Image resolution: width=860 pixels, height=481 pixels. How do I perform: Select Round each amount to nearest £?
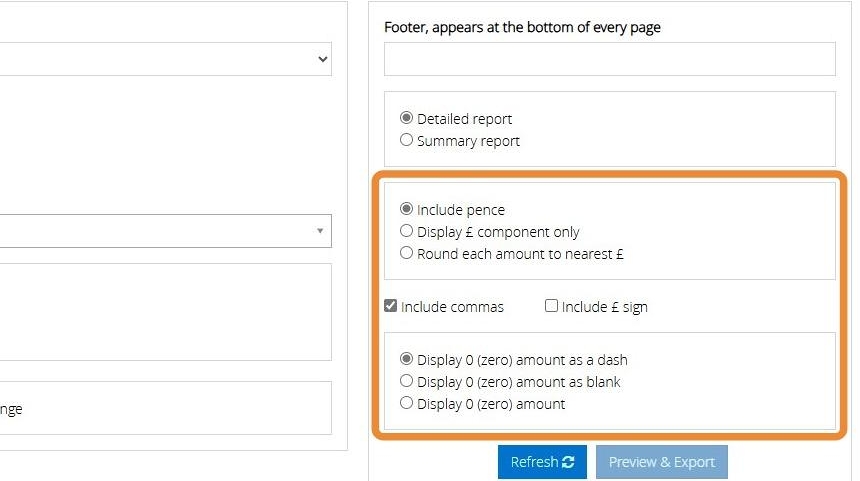(406, 253)
